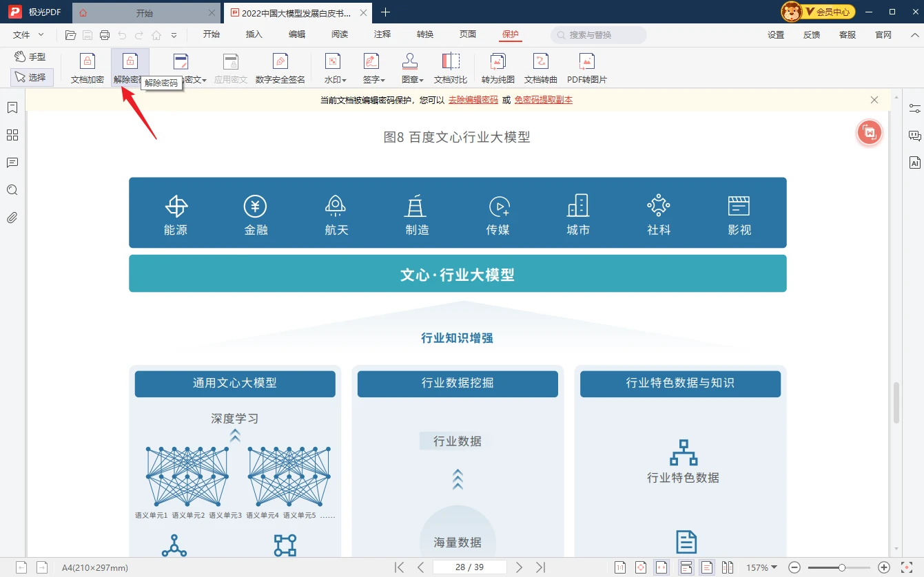Switch to the Read (阅读) ribbon tab
The height and width of the screenshot is (577, 924).
coord(340,34)
